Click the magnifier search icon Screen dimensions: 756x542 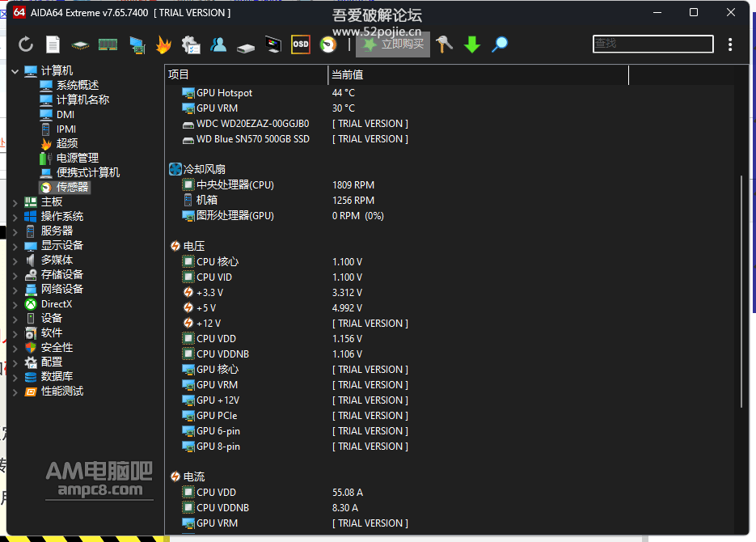pyautogui.click(x=500, y=44)
